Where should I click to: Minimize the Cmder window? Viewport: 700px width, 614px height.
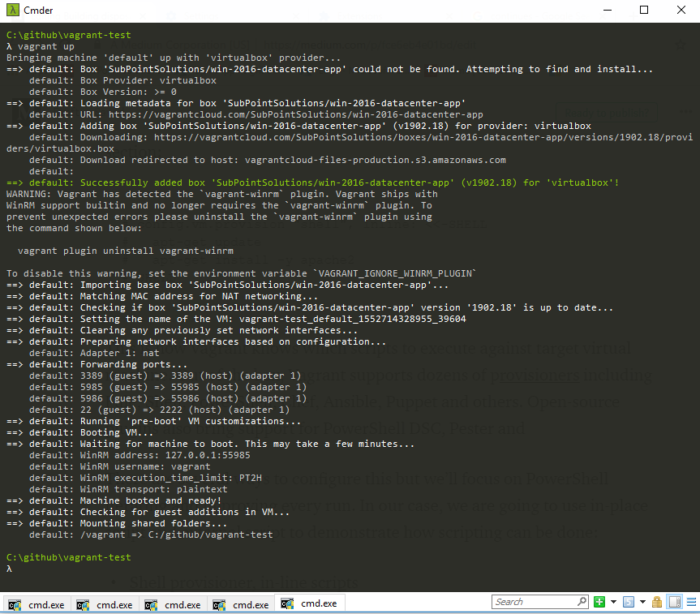[x=608, y=10]
